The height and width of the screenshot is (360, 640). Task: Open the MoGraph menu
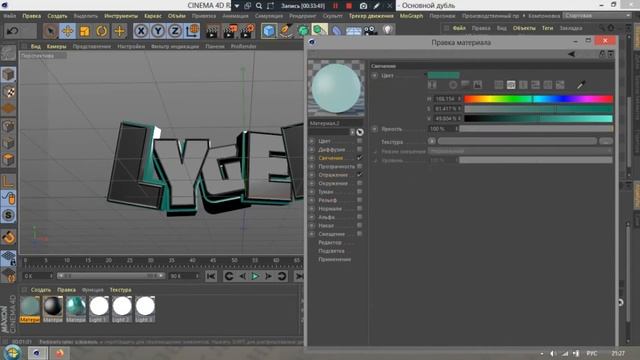(x=411, y=16)
